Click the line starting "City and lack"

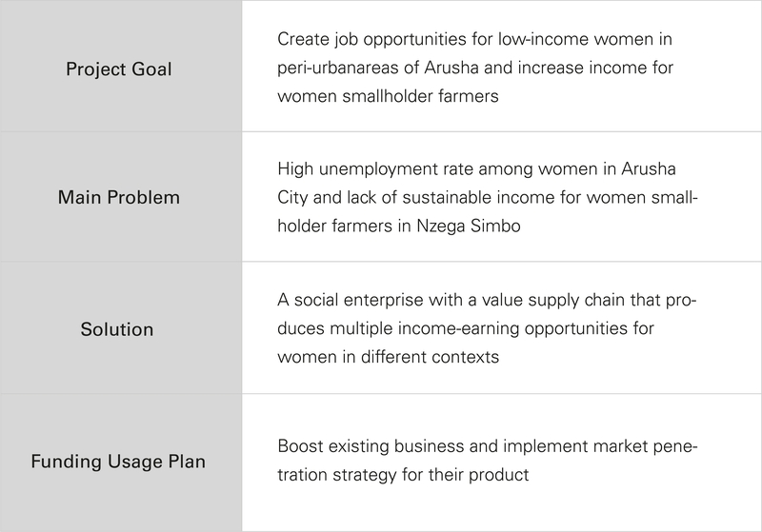tap(490, 199)
